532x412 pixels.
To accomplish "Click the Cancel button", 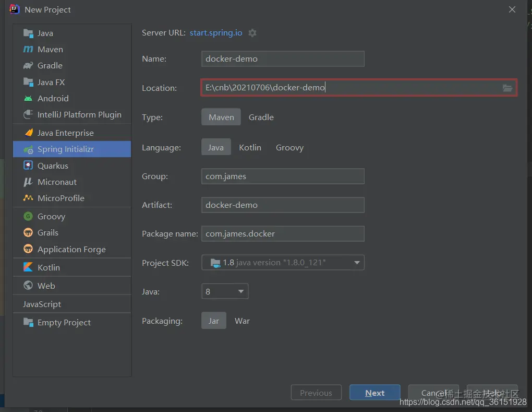I will point(433,393).
